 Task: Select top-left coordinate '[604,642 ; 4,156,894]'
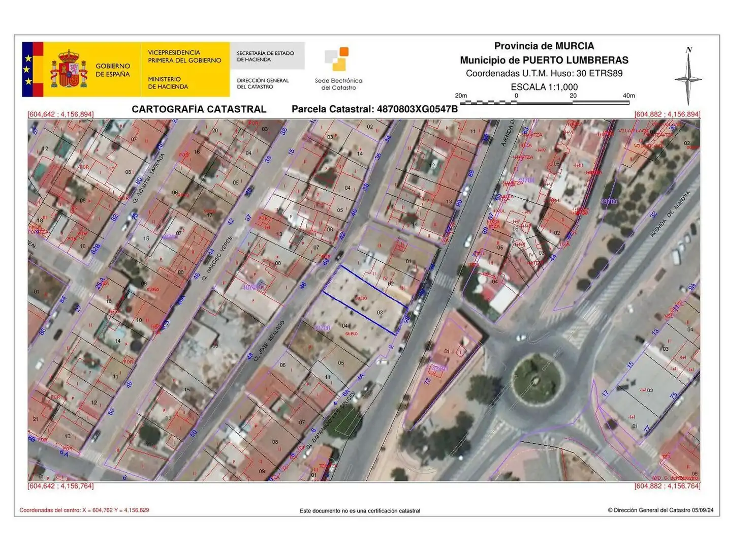(60, 114)
